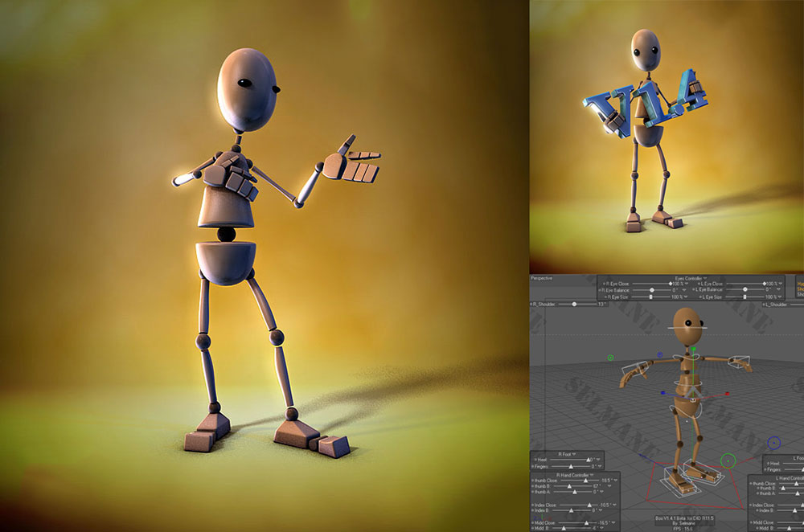Click the R Eye Size slider handle

click(650, 297)
